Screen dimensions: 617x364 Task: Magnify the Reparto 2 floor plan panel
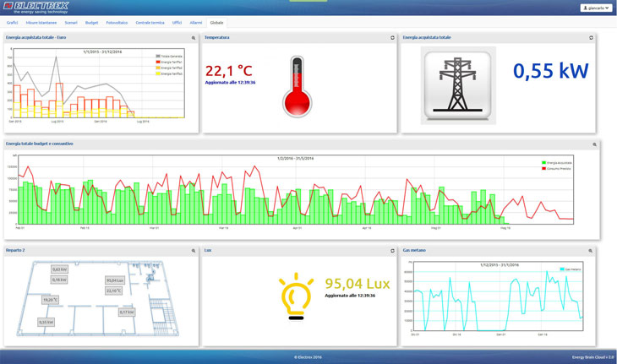(194, 251)
